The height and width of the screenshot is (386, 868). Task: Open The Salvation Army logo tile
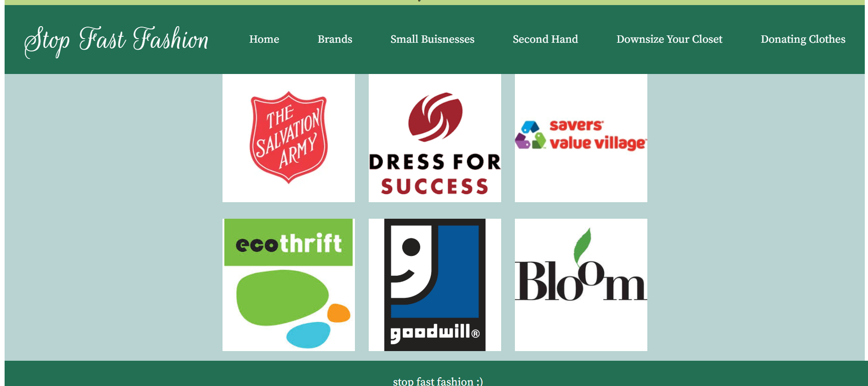click(x=289, y=138)
